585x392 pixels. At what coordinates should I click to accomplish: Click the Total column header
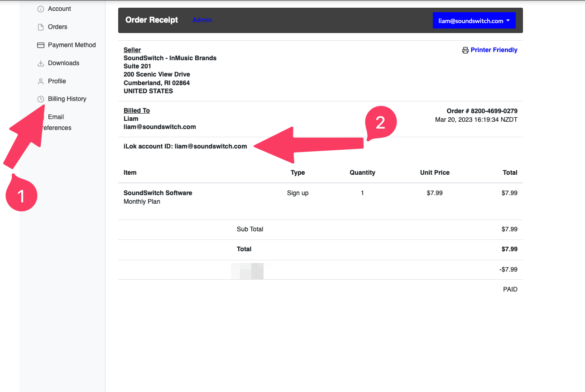pos(510,172)
